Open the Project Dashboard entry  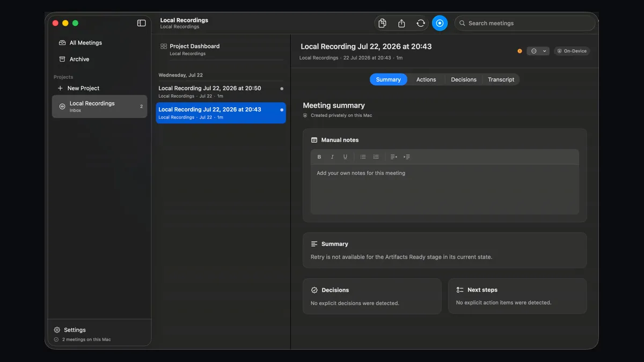(x=221, y=49)
